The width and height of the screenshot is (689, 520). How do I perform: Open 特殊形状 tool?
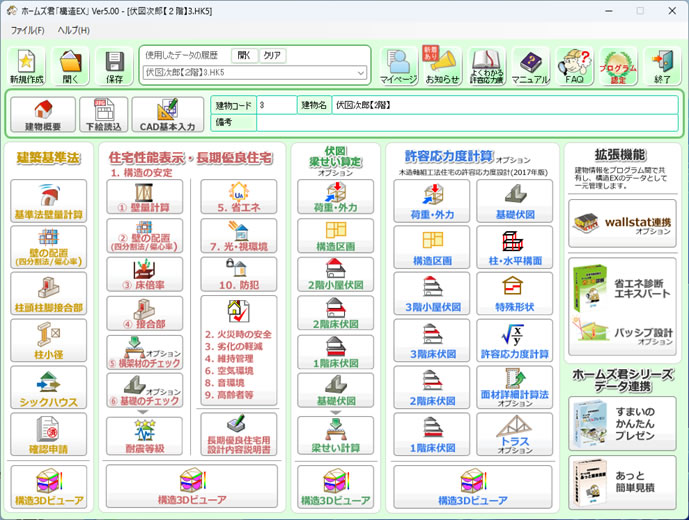(515, 294)
